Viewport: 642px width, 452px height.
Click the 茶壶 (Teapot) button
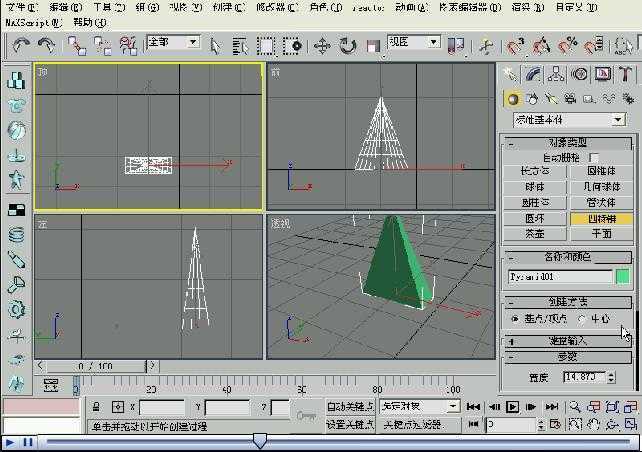coord(535,234)
